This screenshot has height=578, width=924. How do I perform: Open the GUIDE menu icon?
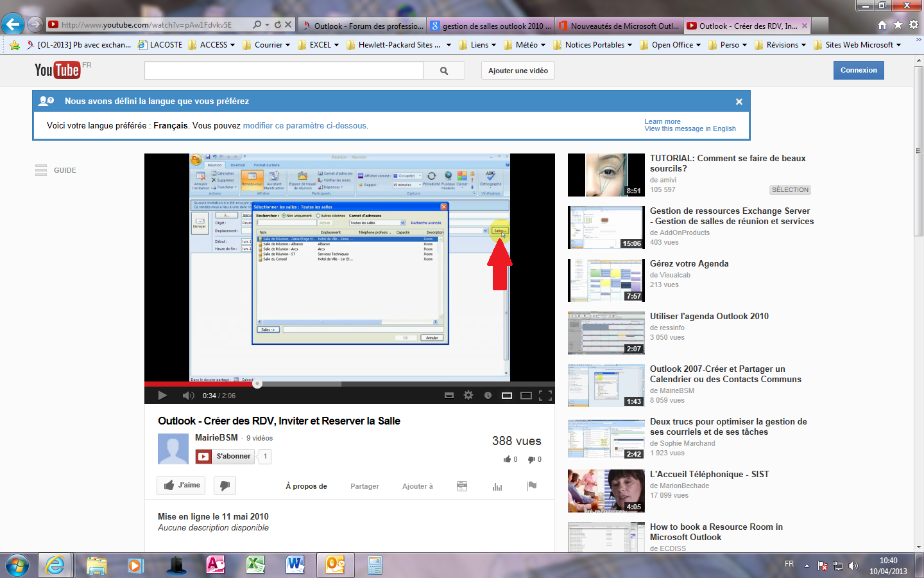41,170
